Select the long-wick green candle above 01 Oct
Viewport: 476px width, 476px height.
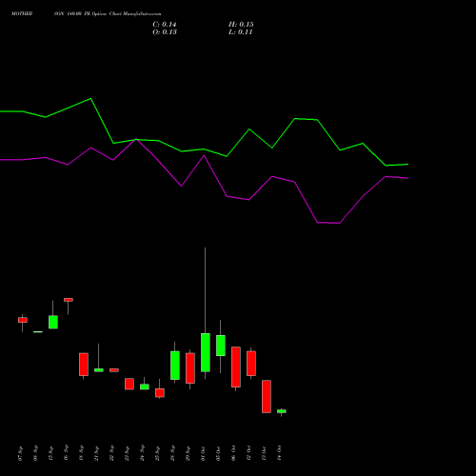[206, 352]
